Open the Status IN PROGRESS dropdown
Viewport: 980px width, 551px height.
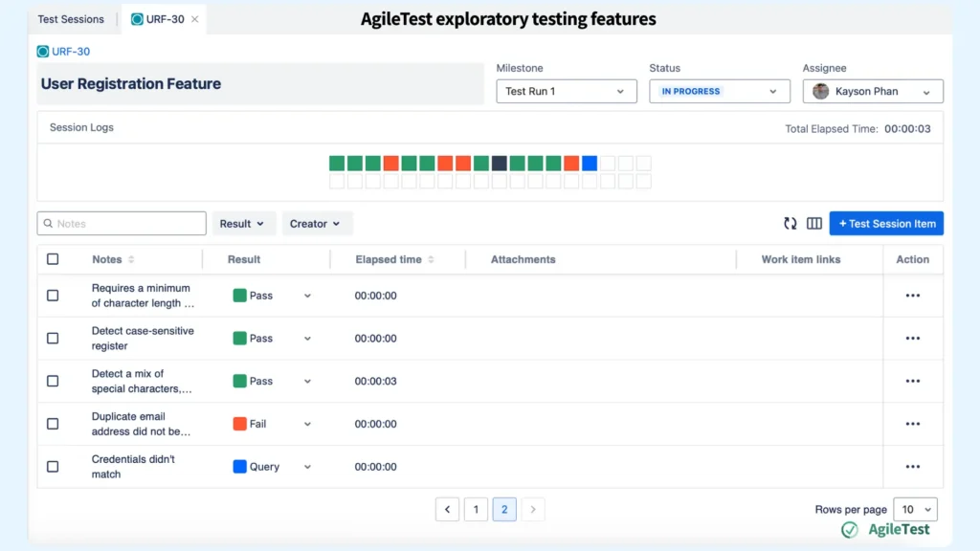tap(720, 91)
